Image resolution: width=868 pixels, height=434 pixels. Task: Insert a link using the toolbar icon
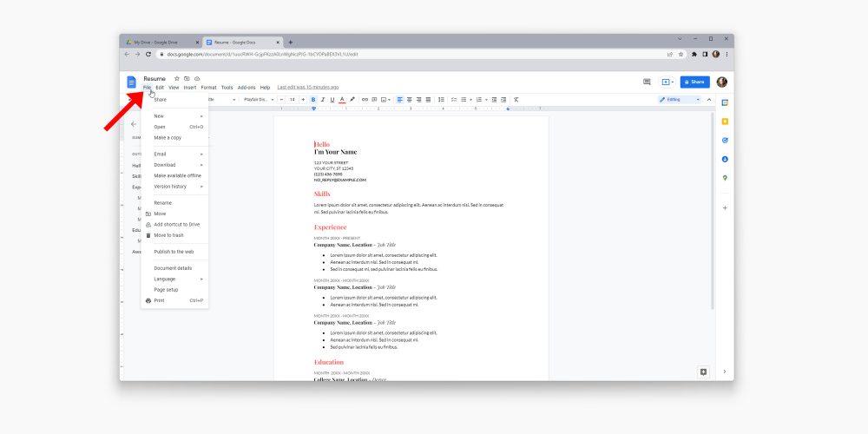365,100
